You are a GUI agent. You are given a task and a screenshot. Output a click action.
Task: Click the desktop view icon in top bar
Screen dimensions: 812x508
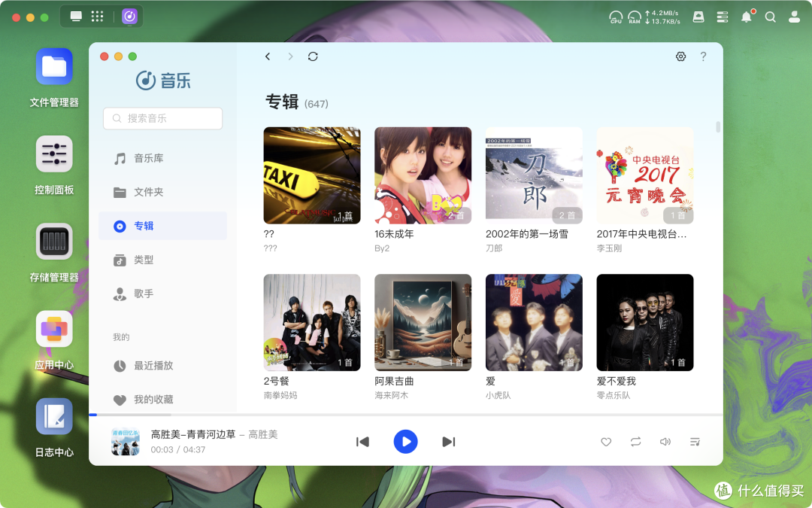pyautogui.click(x=76, y=17)
